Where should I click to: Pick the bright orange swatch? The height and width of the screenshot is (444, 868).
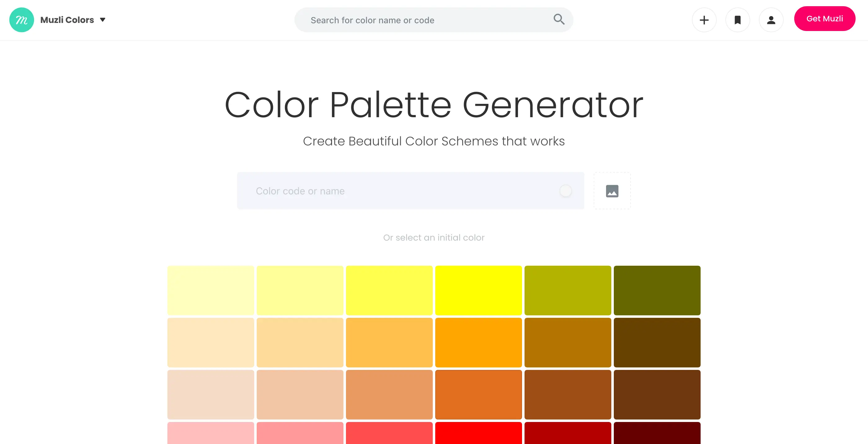pos(478,343)
